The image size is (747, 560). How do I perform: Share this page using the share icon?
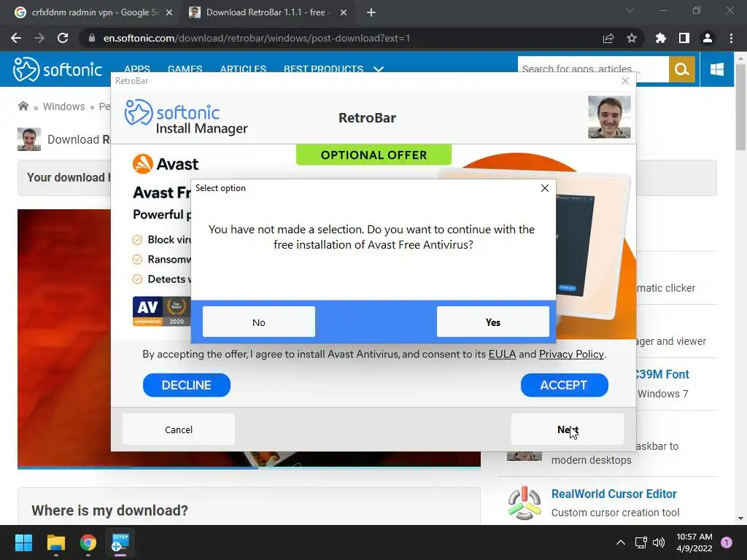point(608,38)
